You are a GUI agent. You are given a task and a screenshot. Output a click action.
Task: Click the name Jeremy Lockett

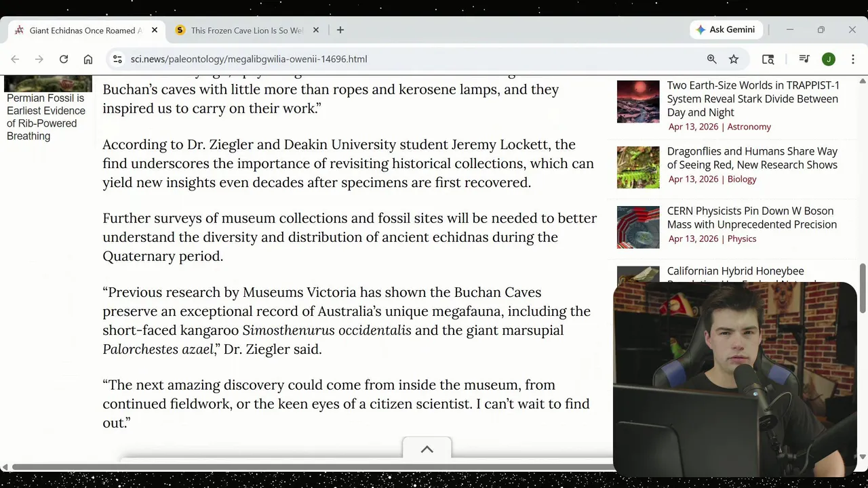coord(501,145)
